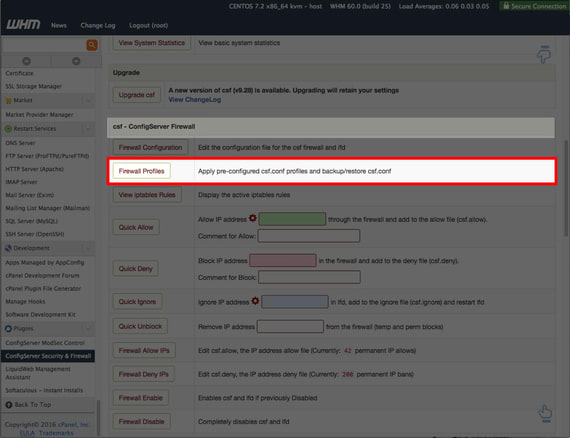Focus the blue Ignore IP address field

295,302
